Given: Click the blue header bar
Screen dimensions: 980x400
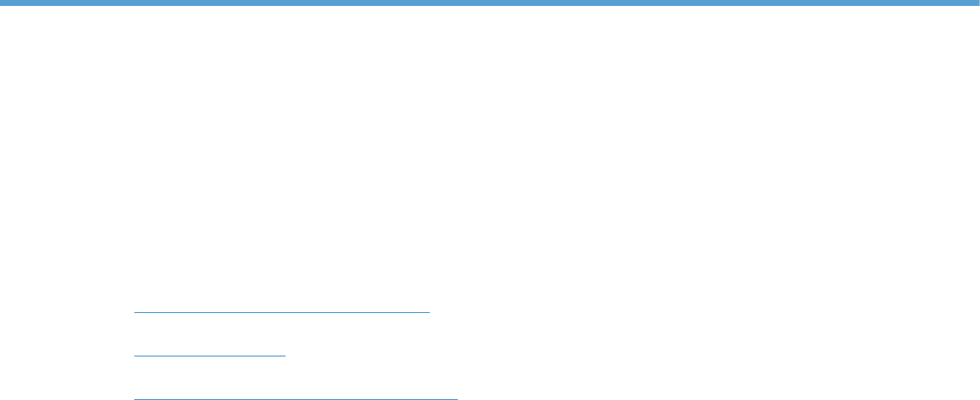Looking at the screenshot, I should pos(490,3).
